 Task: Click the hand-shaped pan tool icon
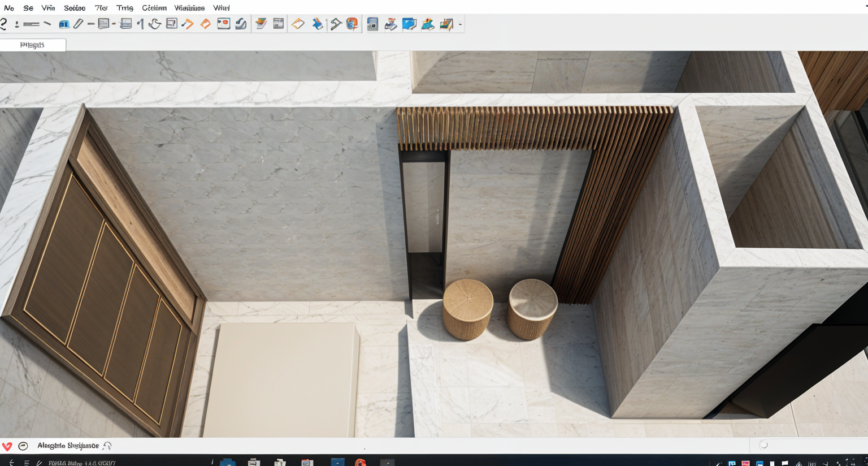click(155, 24)
